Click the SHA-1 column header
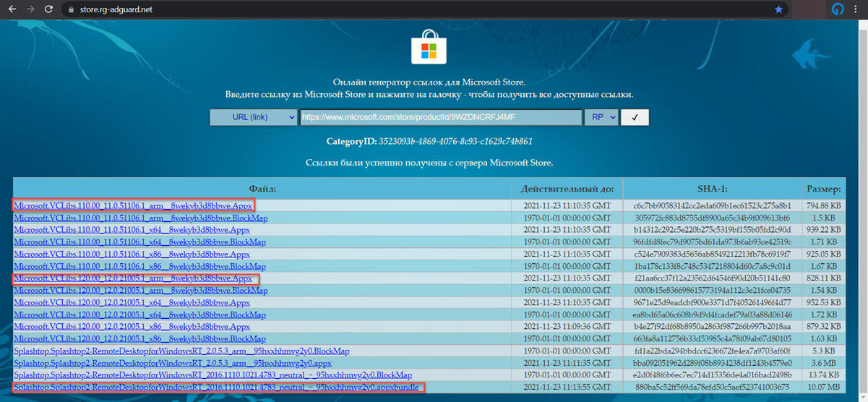Screen dimensions: 868x402 (x=711, y=189)
